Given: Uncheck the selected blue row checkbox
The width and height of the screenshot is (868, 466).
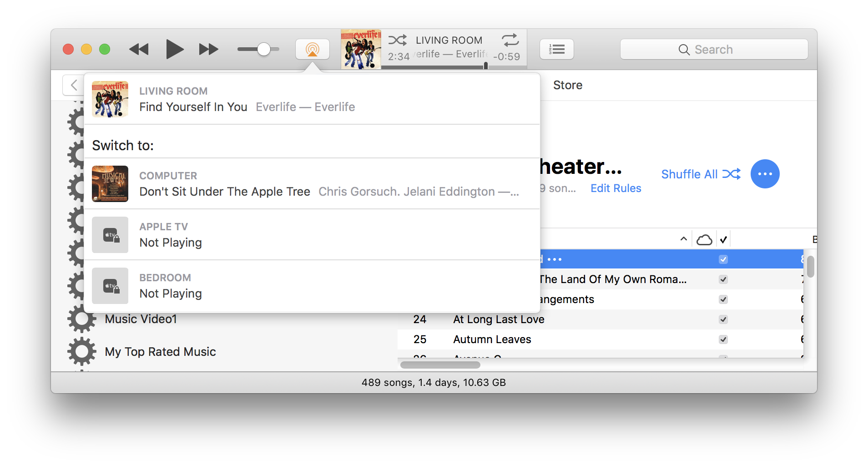Looking at the screenshot, I should [723, 259].
